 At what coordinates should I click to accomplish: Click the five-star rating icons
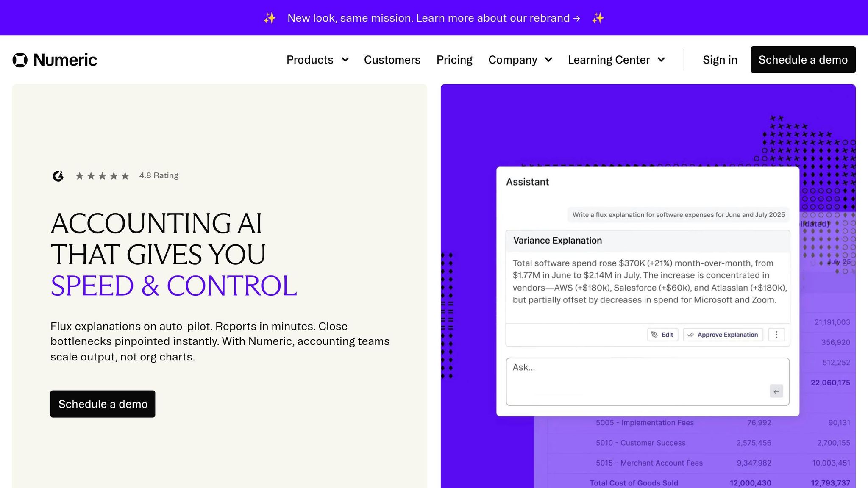coord(102,176)
